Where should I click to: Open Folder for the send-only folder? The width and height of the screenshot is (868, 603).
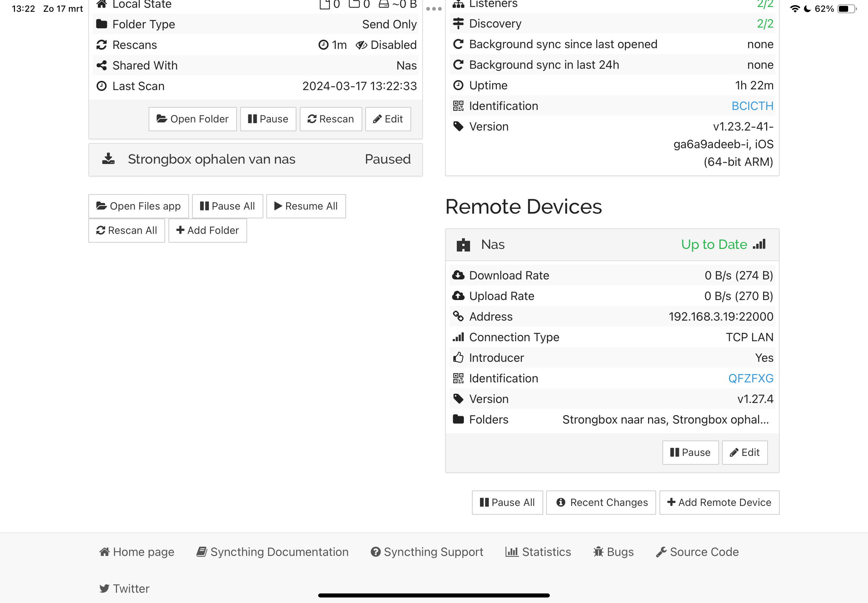(x=192, y=119)
